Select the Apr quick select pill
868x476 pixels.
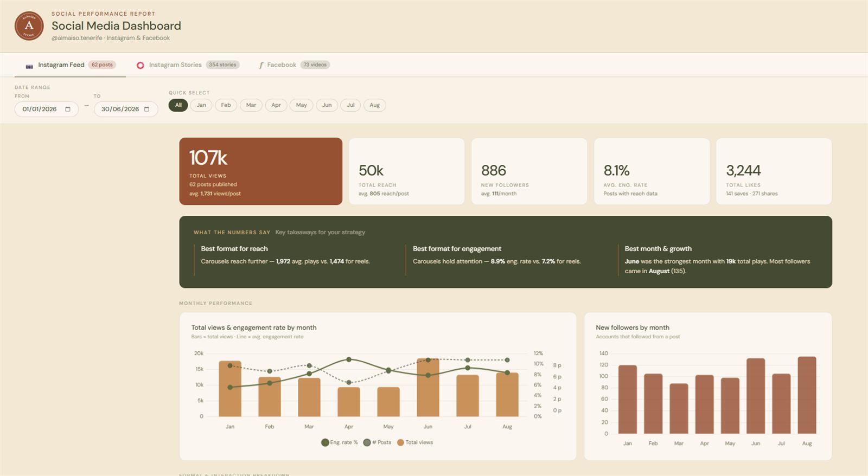(x=276, y=105)
